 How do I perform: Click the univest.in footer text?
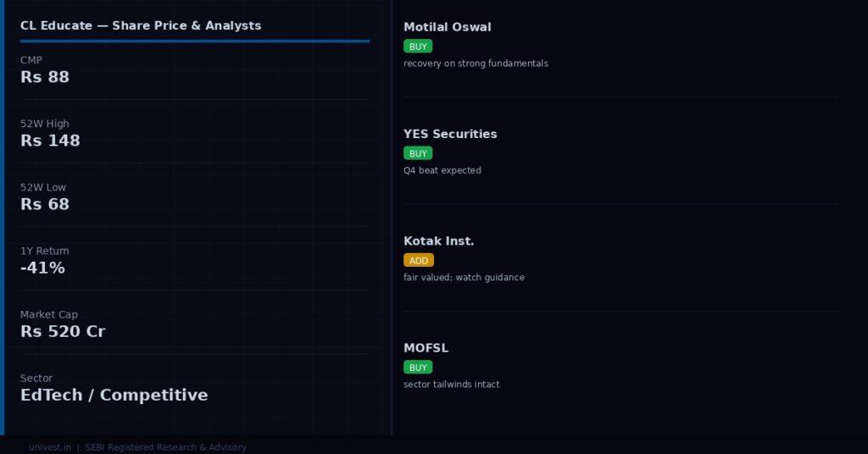(50, 447)
